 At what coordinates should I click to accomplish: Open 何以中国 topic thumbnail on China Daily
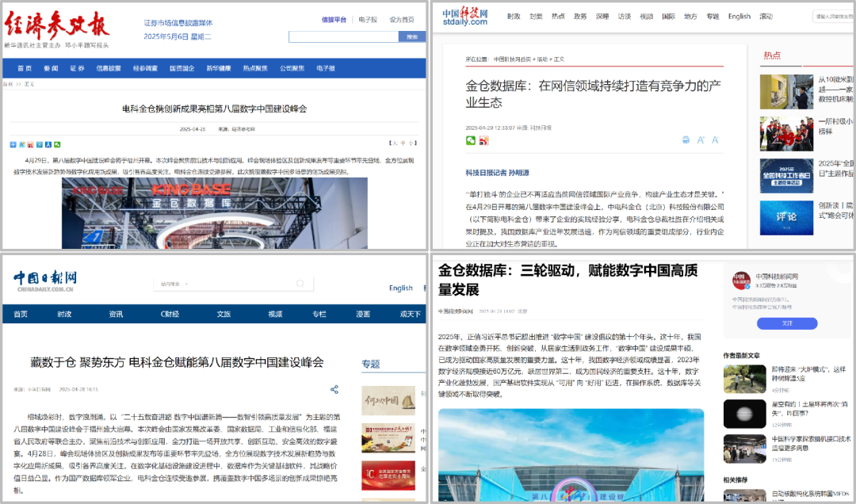coord(388,400)
